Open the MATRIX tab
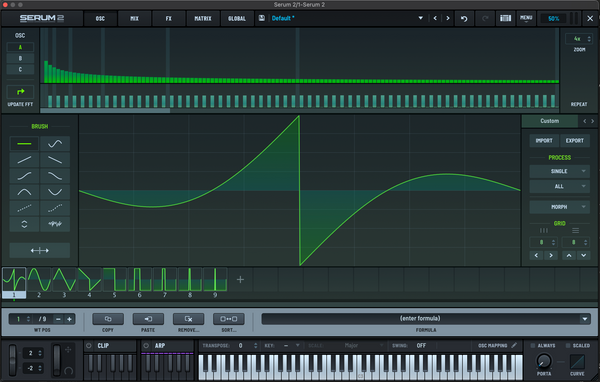 point(203,18)
